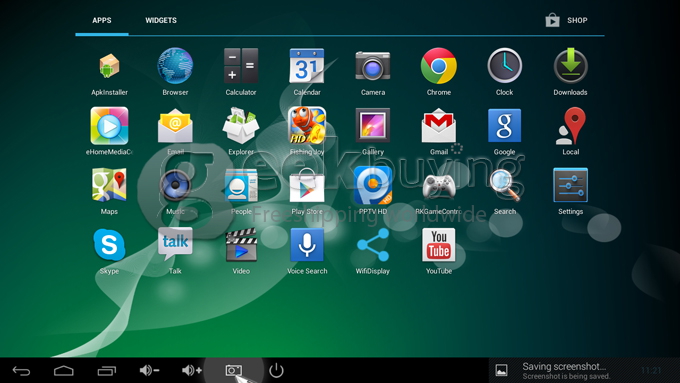Tap the back navigation button
This screenshot has height=383, width=680.
point(21,371)
